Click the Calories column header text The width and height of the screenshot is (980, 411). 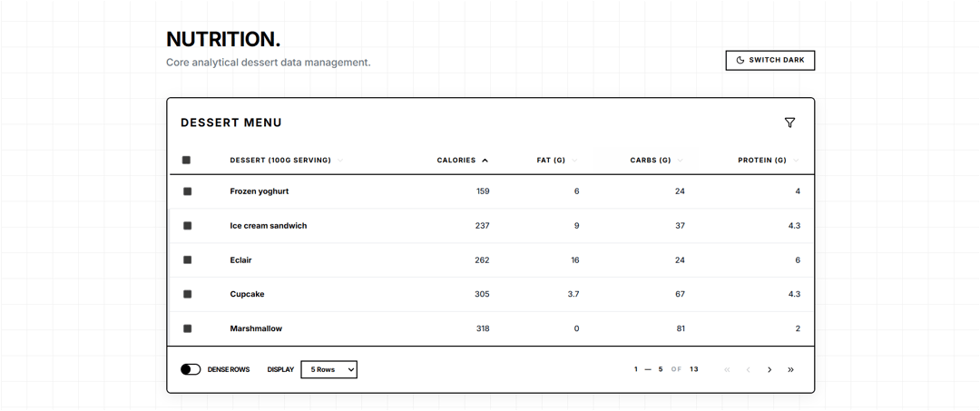click(x=456, y=161)
